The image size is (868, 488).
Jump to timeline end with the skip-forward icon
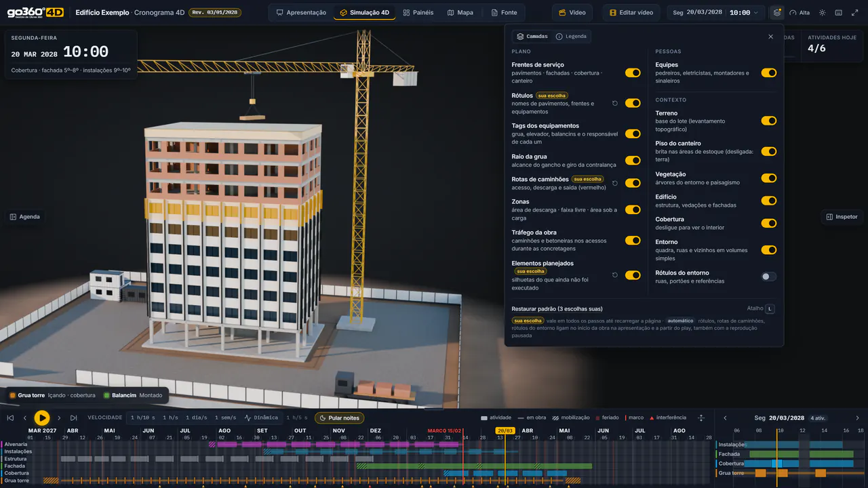point(74,418)
